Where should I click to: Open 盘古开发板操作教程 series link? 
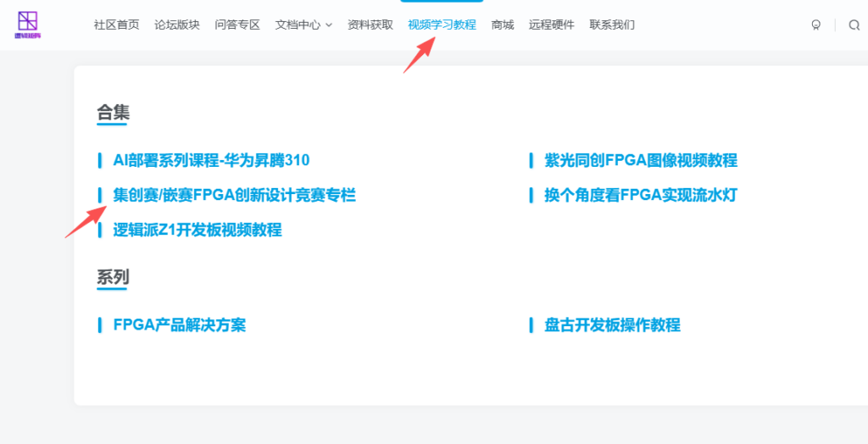pyautogui.click(x=612, y=325)
